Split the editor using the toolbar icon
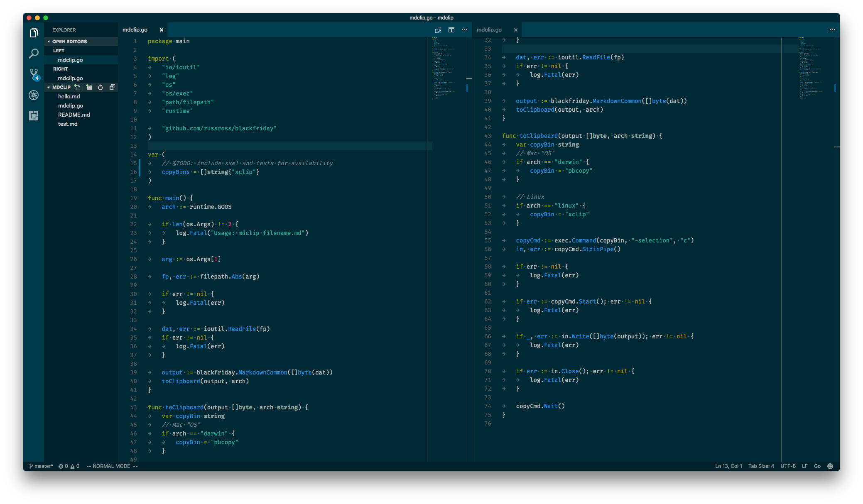The image size is (863, 504). coord(451,29)
